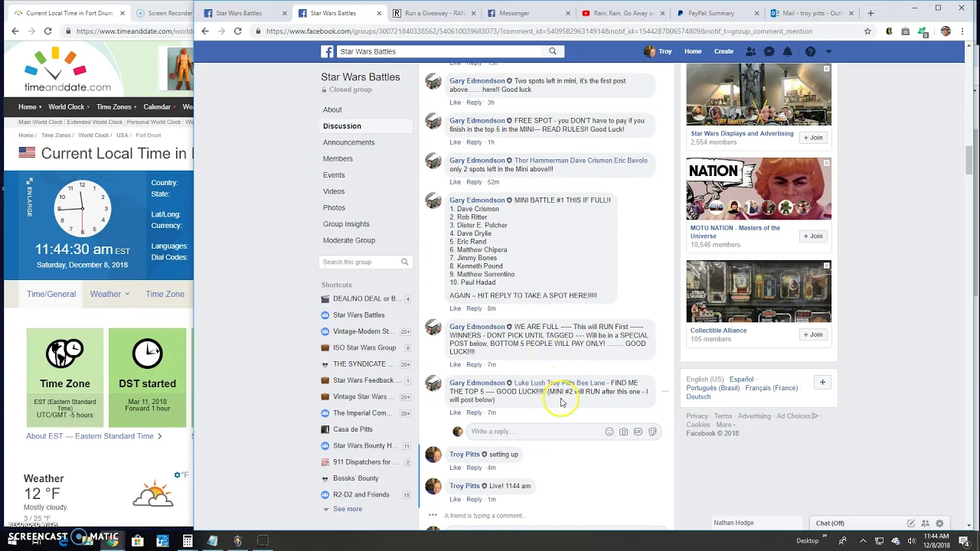Open the Star Wars Bounty H... shortcut

[x=364, y=445]
